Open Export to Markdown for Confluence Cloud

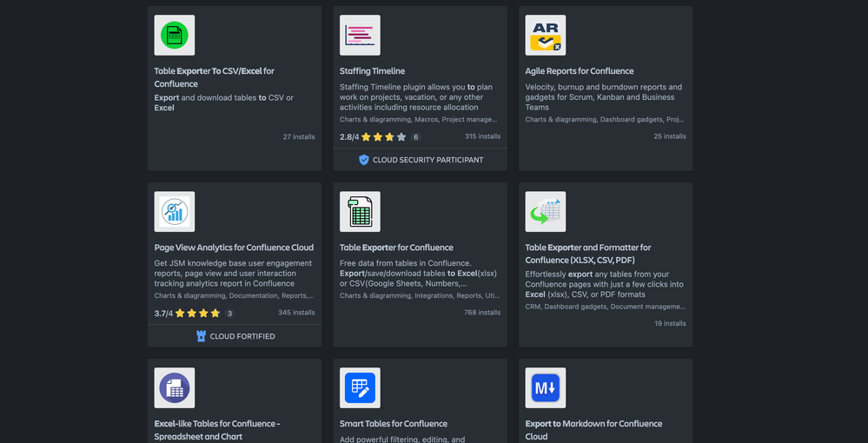[x=593, y=430]
